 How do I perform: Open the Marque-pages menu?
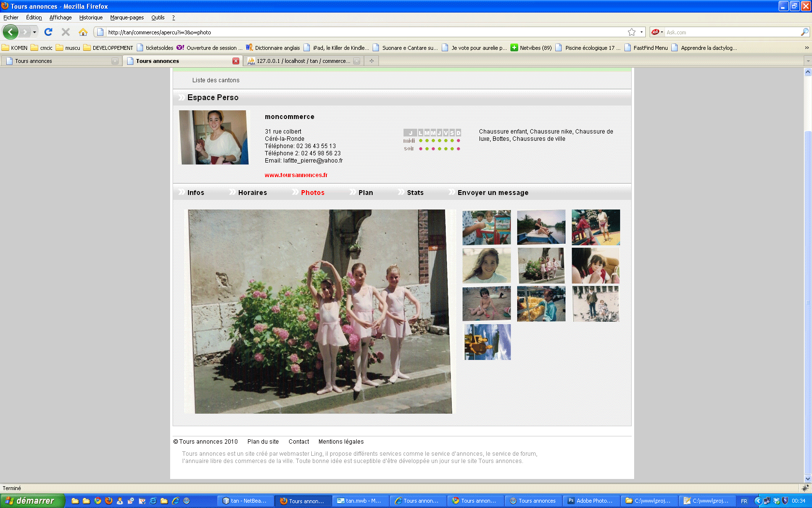(x=127, y=17)
